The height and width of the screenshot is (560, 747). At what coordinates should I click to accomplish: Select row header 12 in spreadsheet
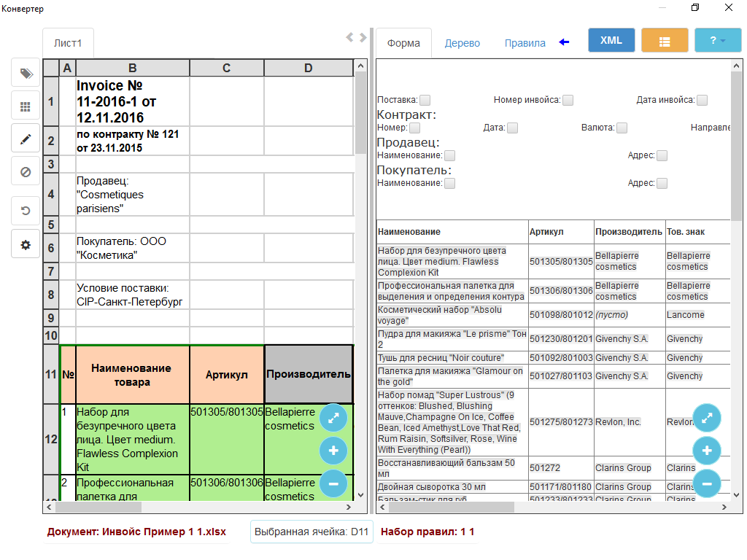[51, 439]
